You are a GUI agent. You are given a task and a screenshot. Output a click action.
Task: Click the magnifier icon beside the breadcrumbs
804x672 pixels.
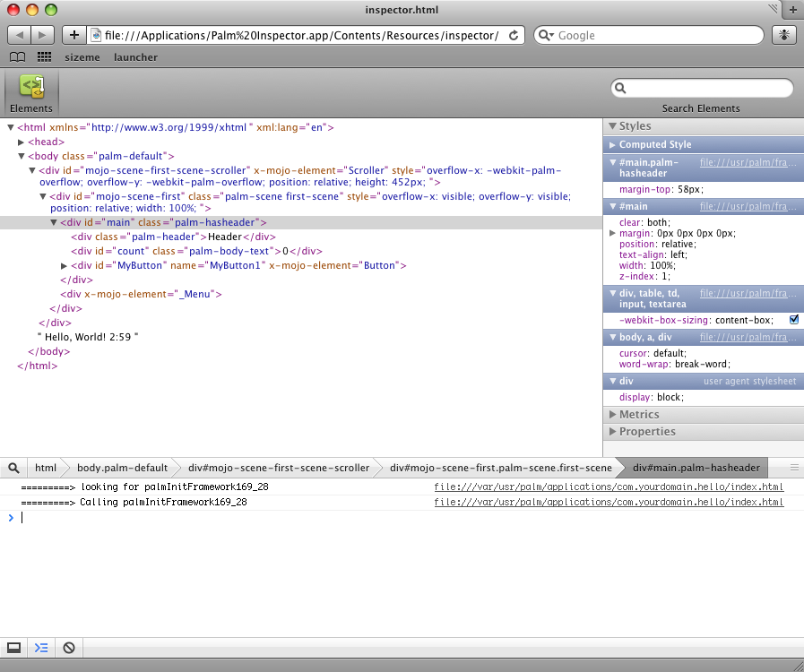click(13, 468)
